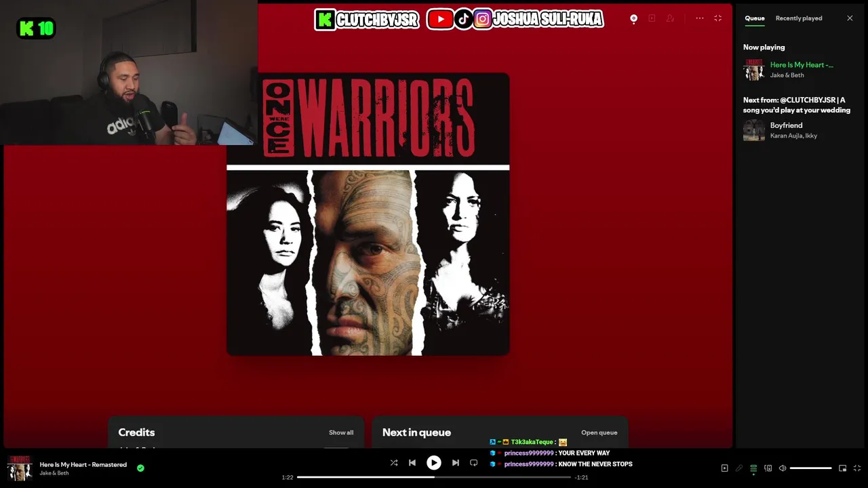The width and height of the screenshot is (868, 488).
Task: Switch to the Recently played tab
Action: coord(799,18)
